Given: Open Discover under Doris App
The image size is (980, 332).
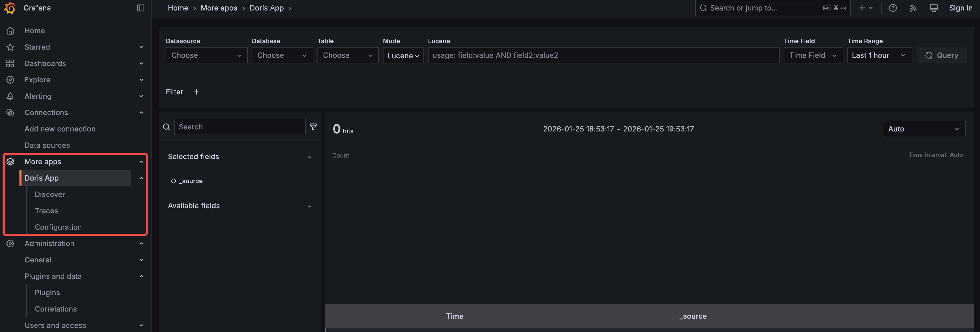Looking at the screenshot, I should 49,194.
